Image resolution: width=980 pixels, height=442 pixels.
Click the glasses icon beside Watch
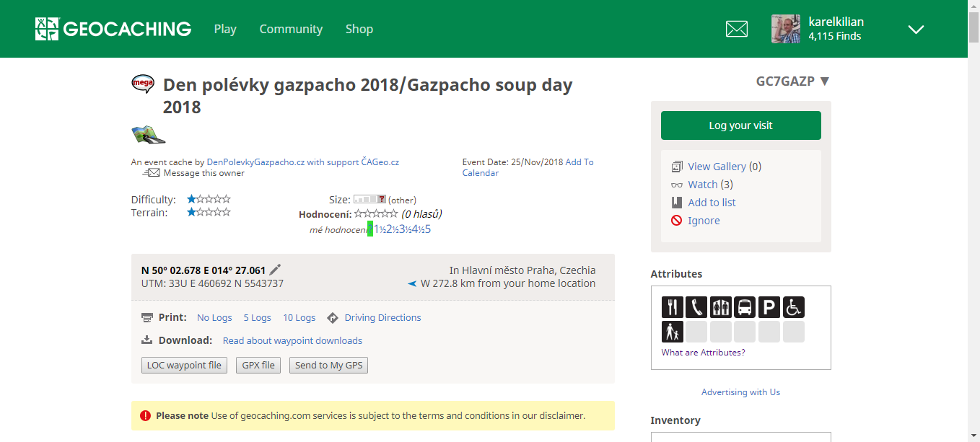click(x=676, y=185)
